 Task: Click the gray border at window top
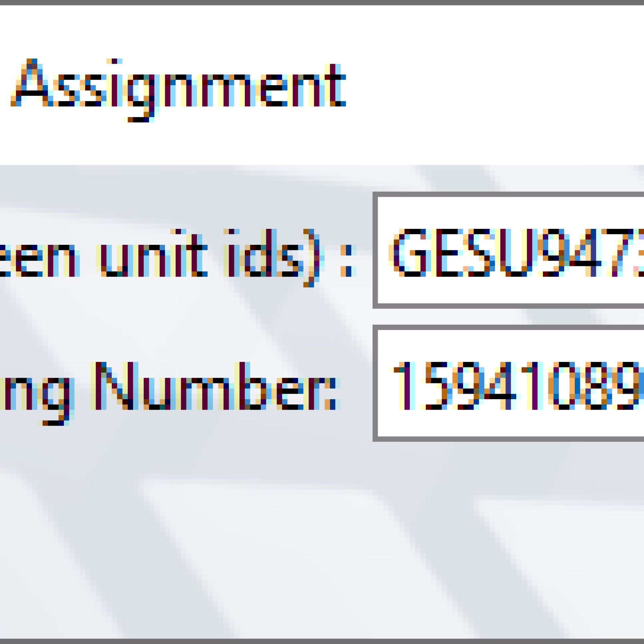pyautogui.click(x=322, y=2)
